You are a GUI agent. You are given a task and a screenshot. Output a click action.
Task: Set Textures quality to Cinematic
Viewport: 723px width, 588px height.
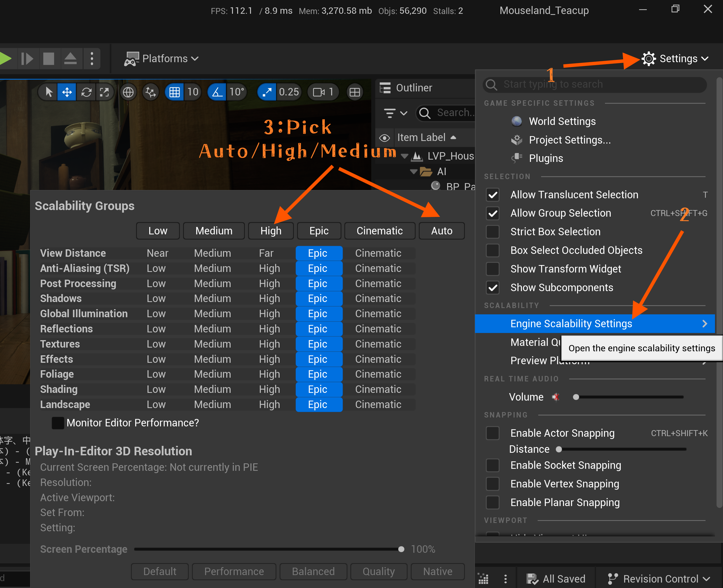coord(378,344)
